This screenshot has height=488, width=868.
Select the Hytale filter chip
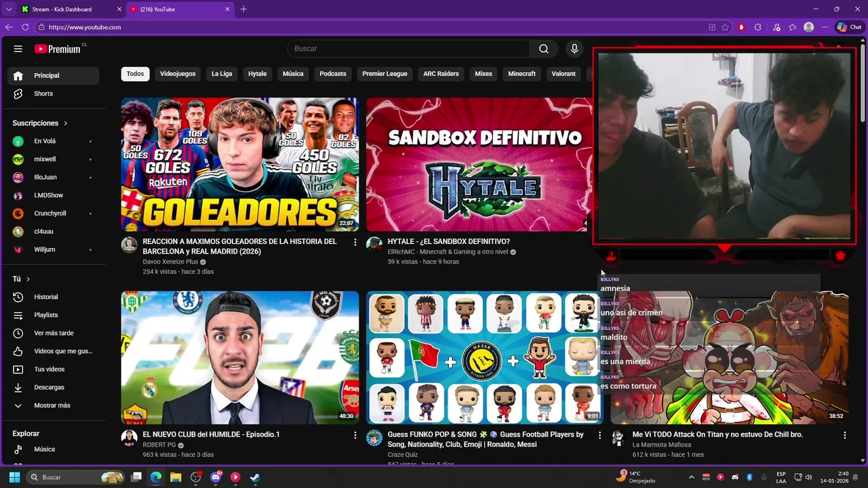pos(257,74)
